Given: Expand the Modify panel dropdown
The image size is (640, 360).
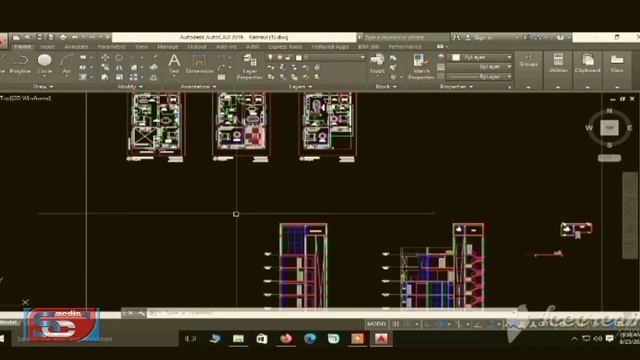Looking at the screenshot, I should pyautogui.click(x=130, y=87).
